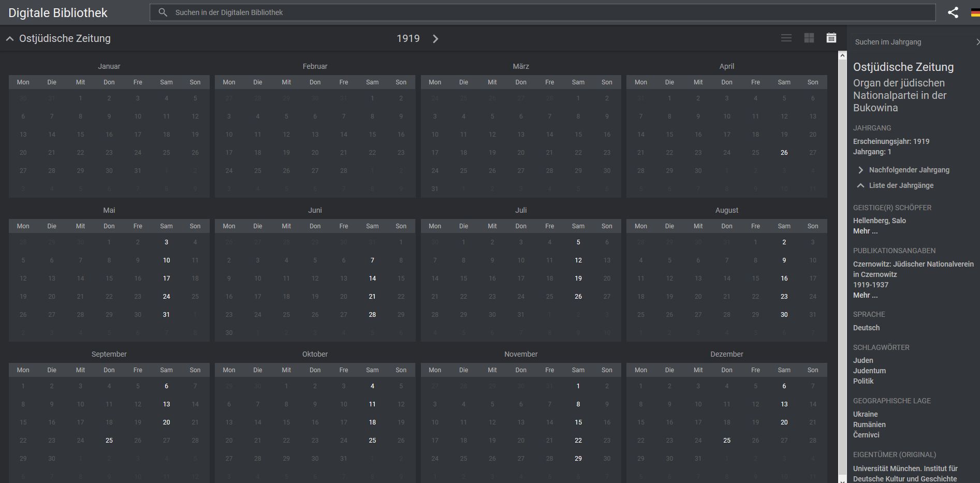This screenshot has width=980, height=483.
Task: Open issue of November 1
Action: 578,386
